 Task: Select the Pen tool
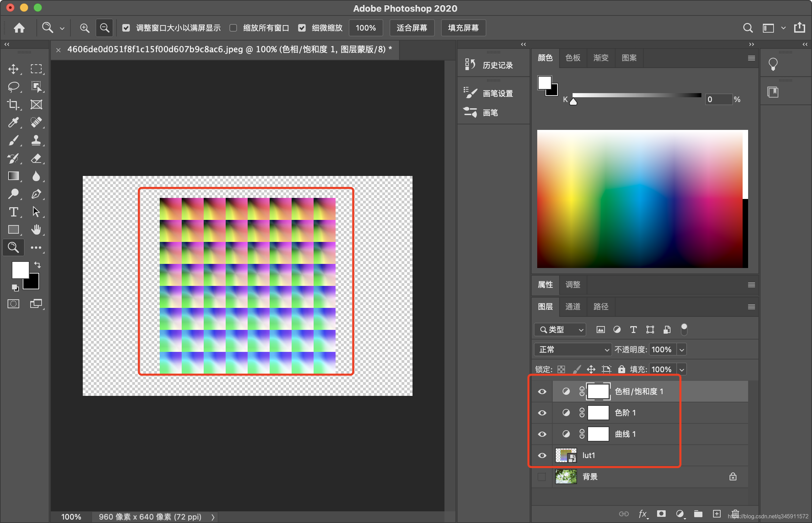pyautogui.click(x=36, y=194)
